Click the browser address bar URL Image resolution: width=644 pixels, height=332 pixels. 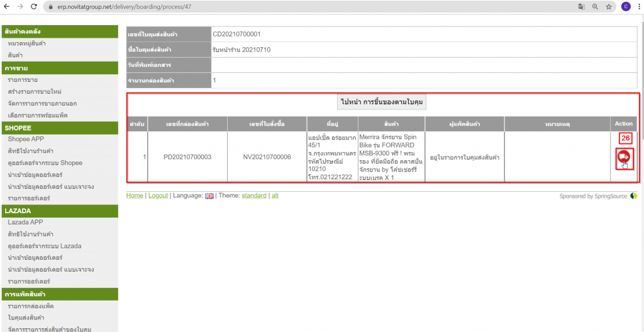[x=119, y=6]
